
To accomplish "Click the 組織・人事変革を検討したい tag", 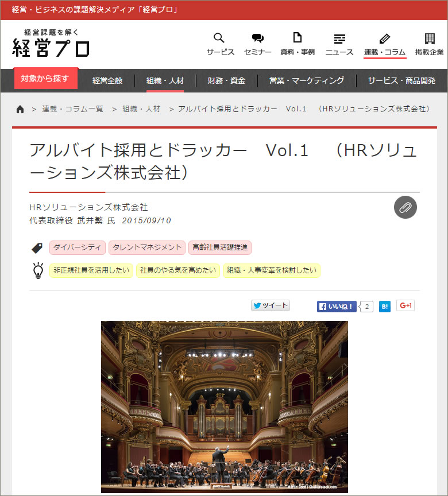I will coord(272,270).
